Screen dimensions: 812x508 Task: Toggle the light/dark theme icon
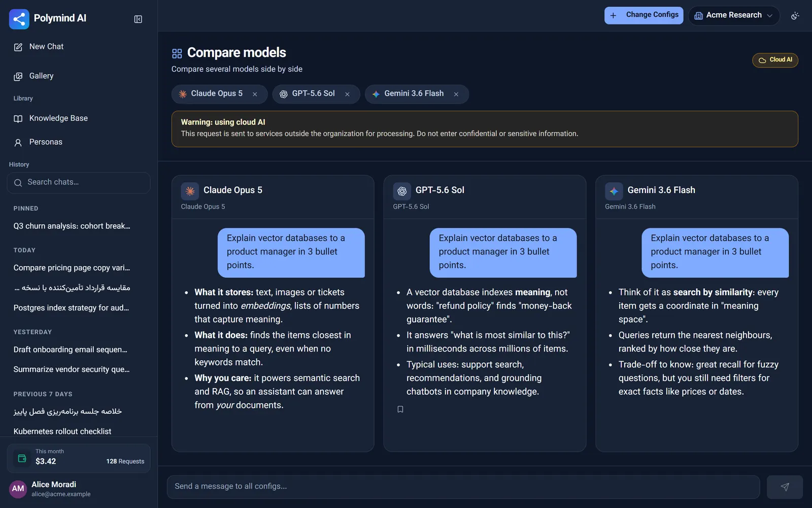coord(795,16)
